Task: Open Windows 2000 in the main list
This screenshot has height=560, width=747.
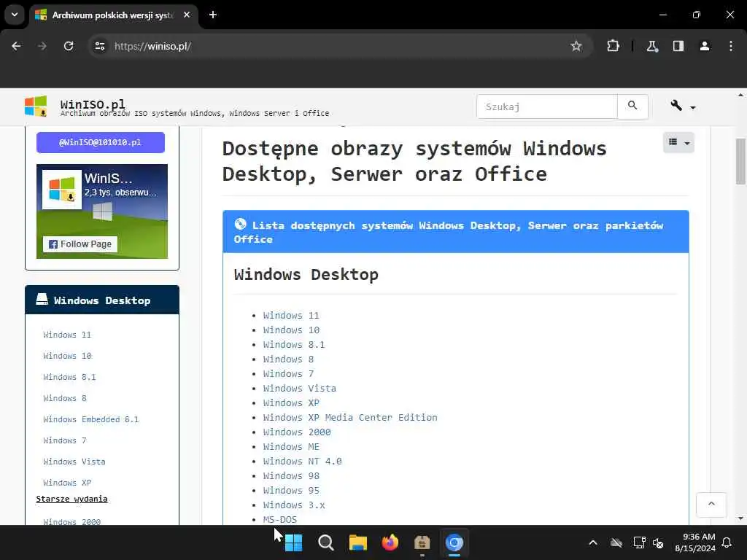Action: (x=297, y=432)
